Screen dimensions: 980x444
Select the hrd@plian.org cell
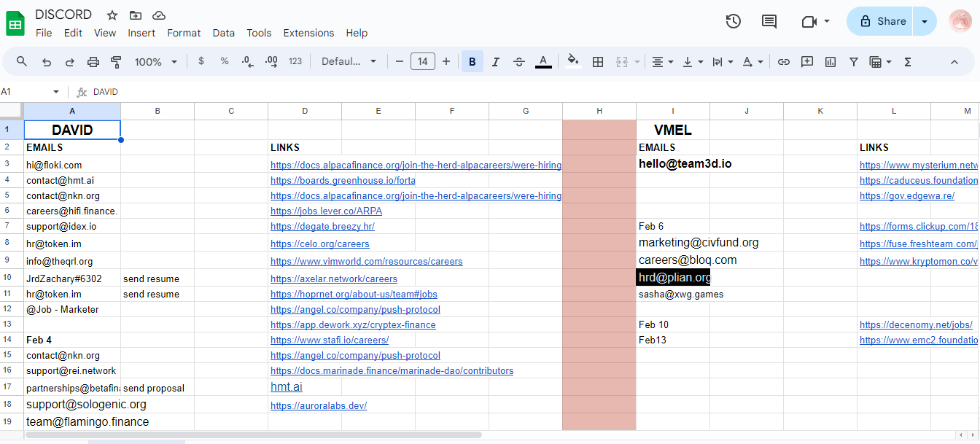point(673,278)
